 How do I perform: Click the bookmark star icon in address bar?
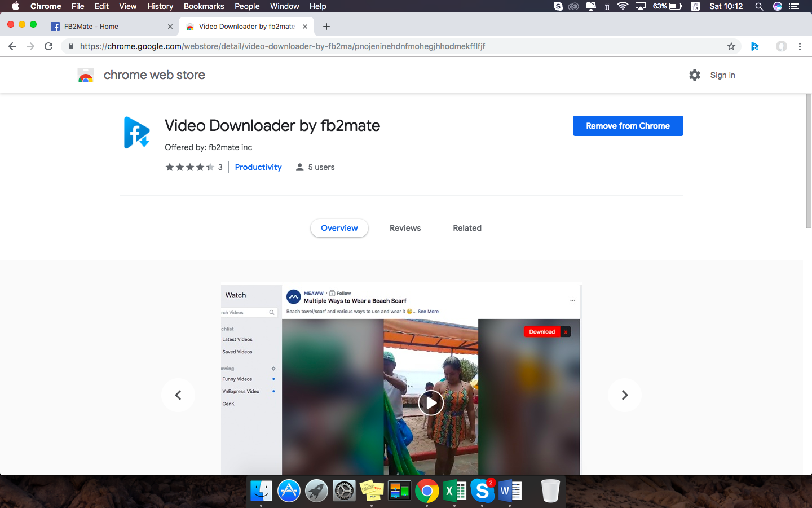(731, 46)
